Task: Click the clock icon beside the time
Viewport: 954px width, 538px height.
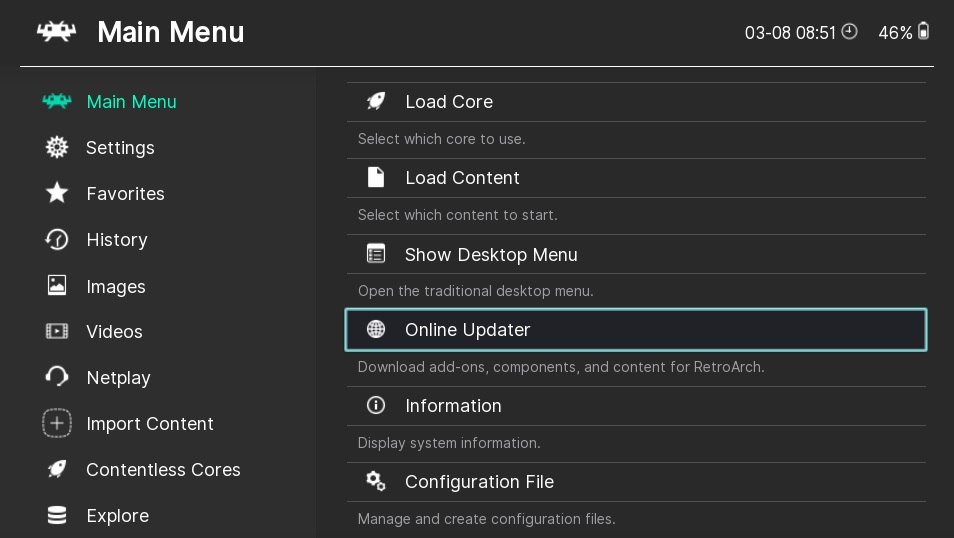Action: [849, 31]
